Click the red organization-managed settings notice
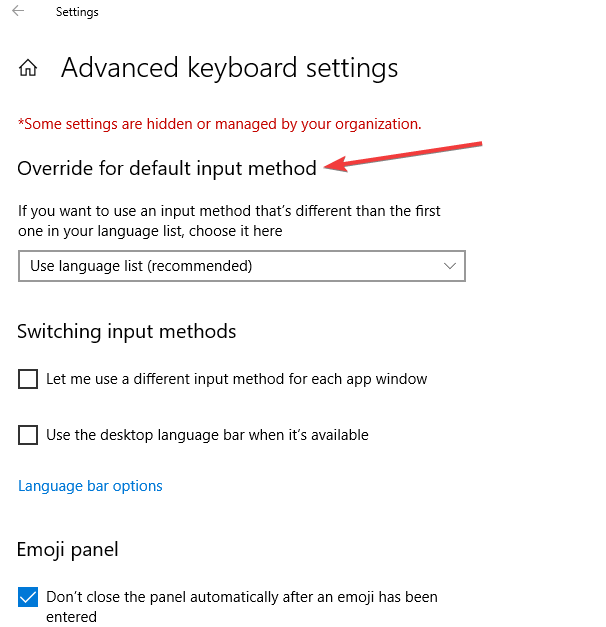 (x=219, y=124)
